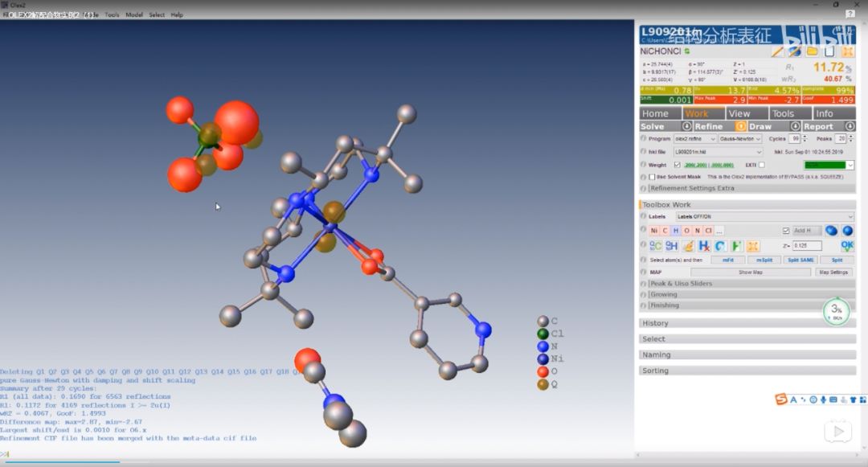Image resolution: width=868 pixels, height=467 pixels.
Task: Click the mSplit button
Action: click(x=764, y=260)
